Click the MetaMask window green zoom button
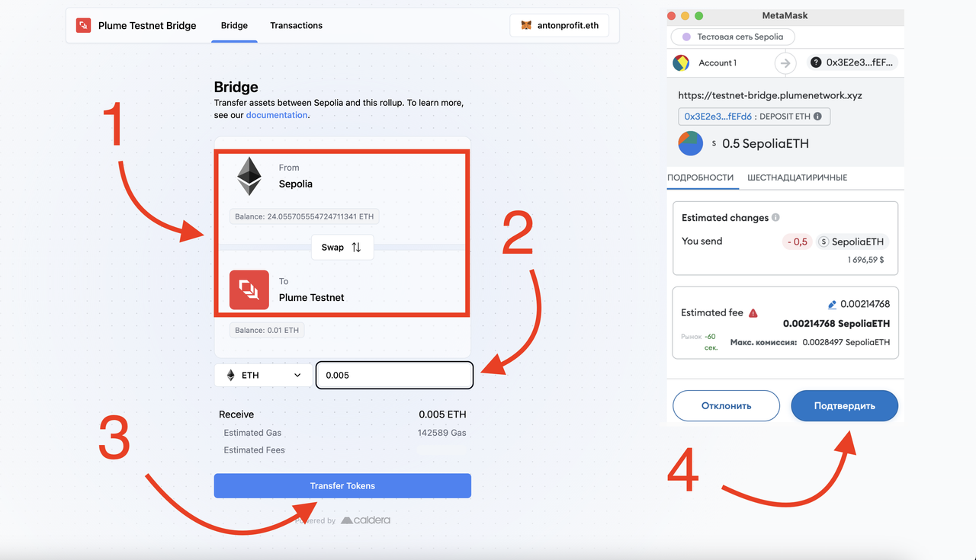This screenshot has width=976, height=560. click(698, 16)
